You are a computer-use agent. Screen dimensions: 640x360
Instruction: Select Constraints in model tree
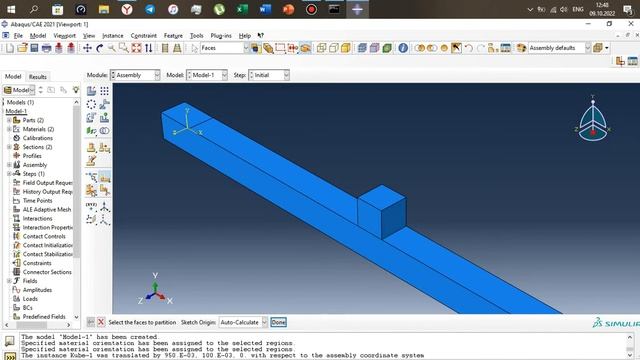click(37, 263)
